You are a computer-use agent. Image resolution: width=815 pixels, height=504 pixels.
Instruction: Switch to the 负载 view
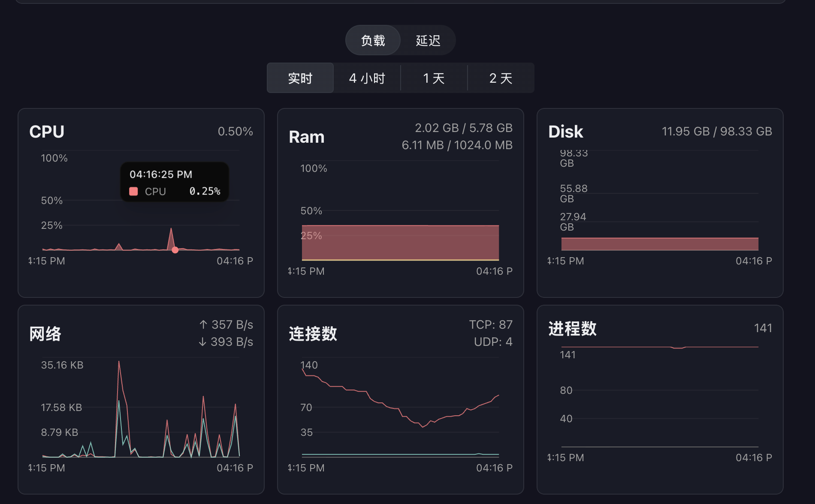pos(373,41)
